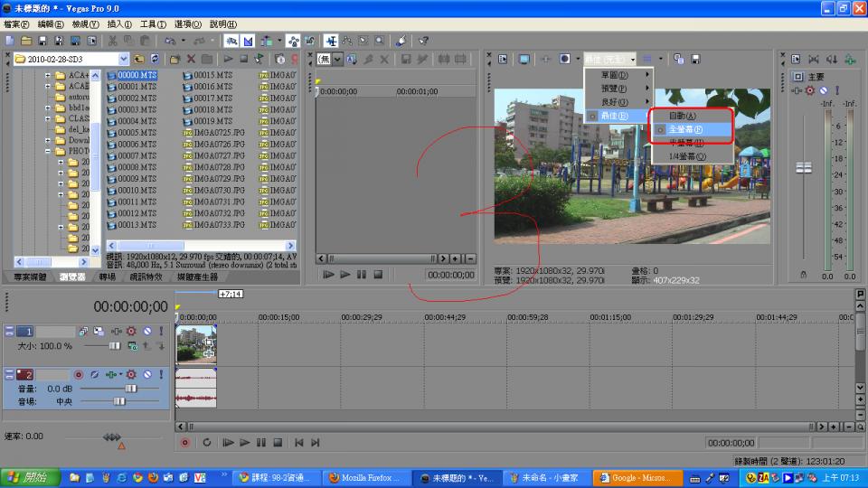Open the Track FX gear on video track 1
This screenshot has height=488, width=868.
(x=132, y=332)
